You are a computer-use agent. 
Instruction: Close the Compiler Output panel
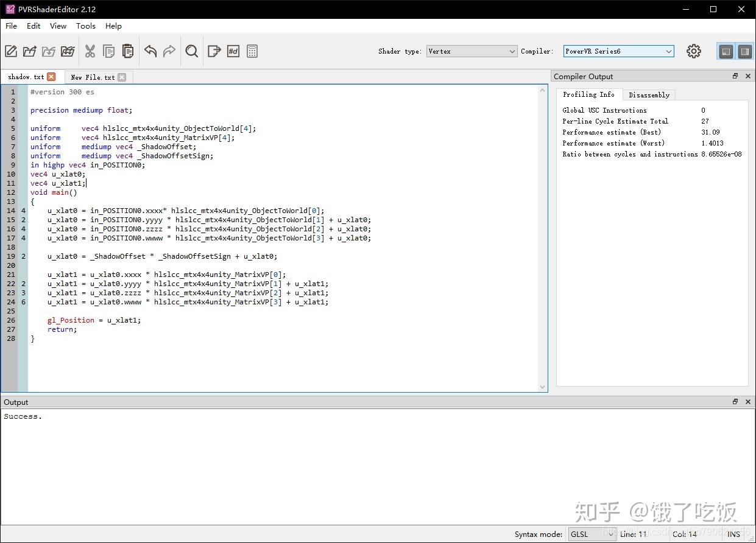click(747, 75)
